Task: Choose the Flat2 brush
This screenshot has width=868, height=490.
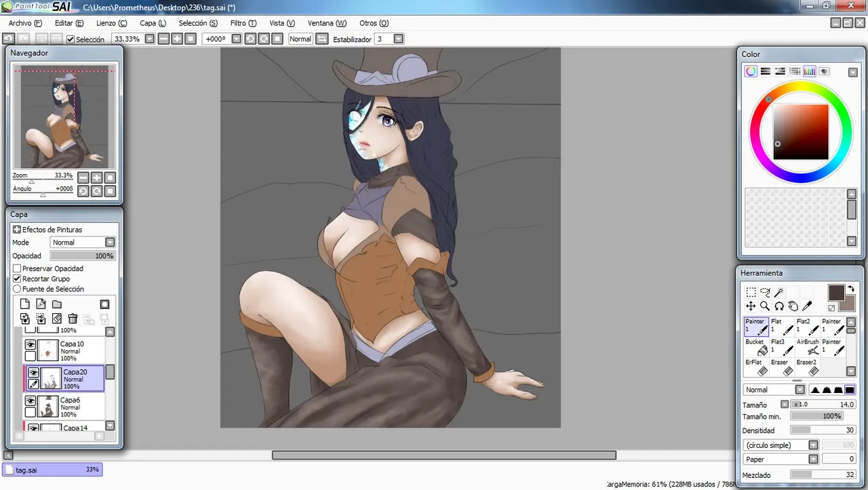Action: (807, 327)
